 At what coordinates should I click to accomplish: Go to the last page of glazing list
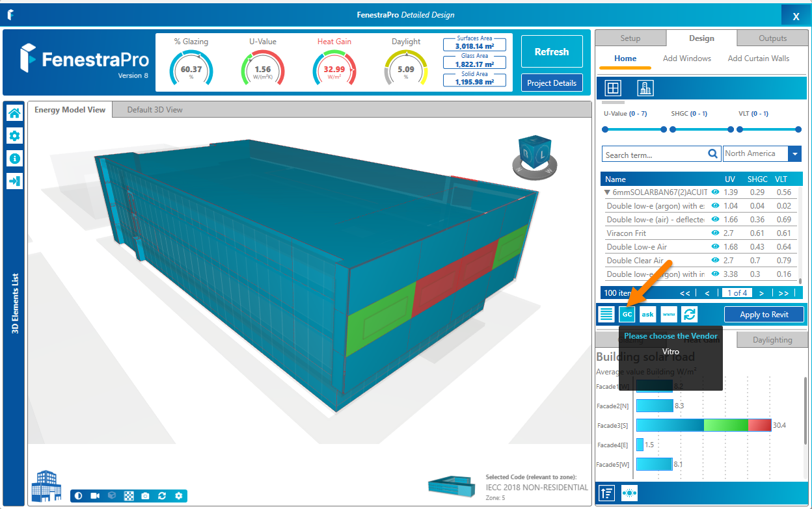[x=783, y=293]
